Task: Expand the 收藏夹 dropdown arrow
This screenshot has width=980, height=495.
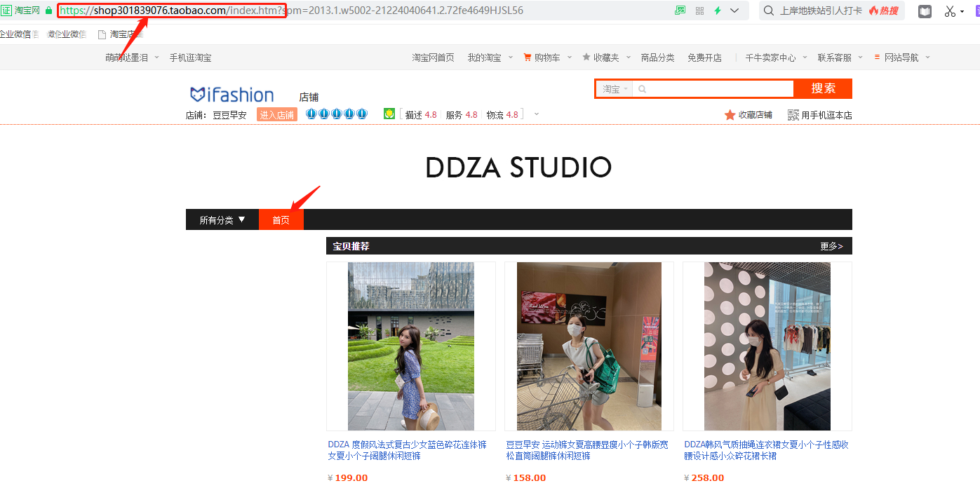Action: (628, 57)
